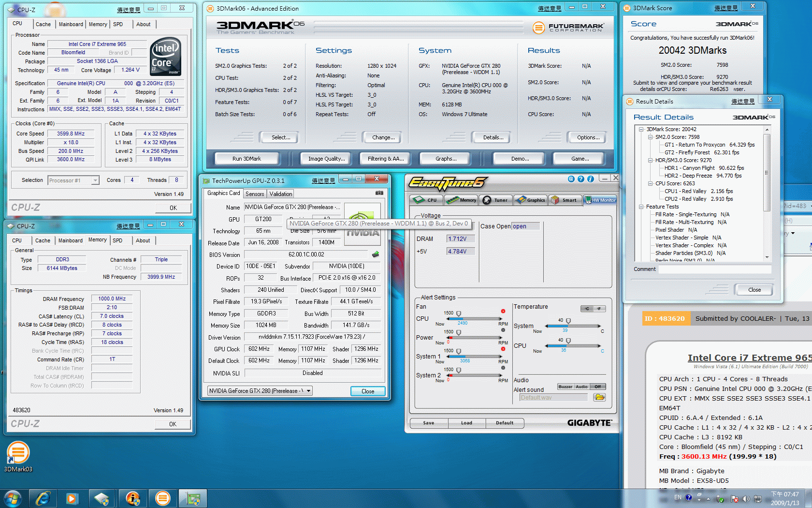Viewport: 812px width, 508px height.
Task: Open Windows Media Player taskbar icon
Action: (72, 498)
